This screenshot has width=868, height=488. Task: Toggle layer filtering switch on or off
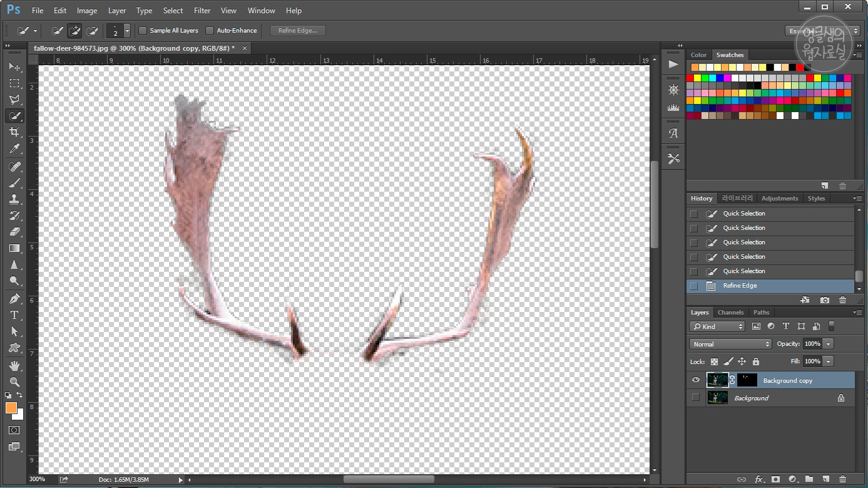click(832, 326)
